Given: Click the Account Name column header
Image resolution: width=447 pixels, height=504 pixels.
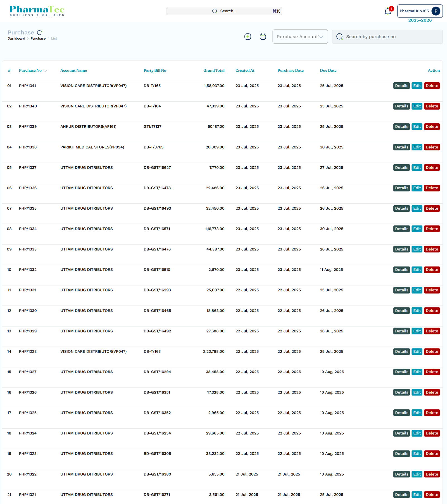Looking at the screenshot, I should pos(73,71).
